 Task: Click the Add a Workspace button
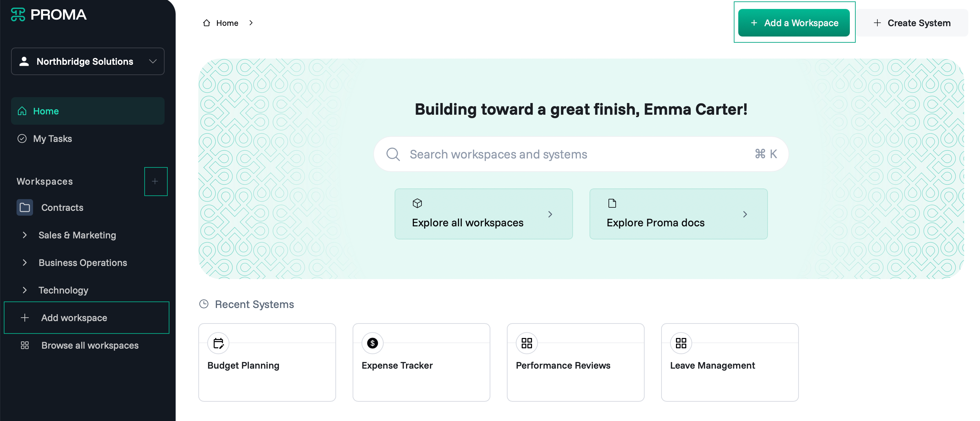click(794, 23)
